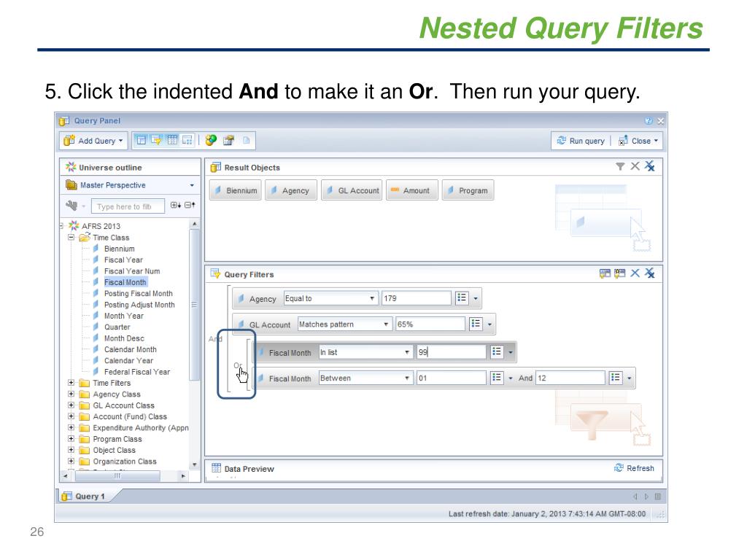This screenshot has width=747, height=560.
Task: Click the Program result object
Action: [468, 190]
